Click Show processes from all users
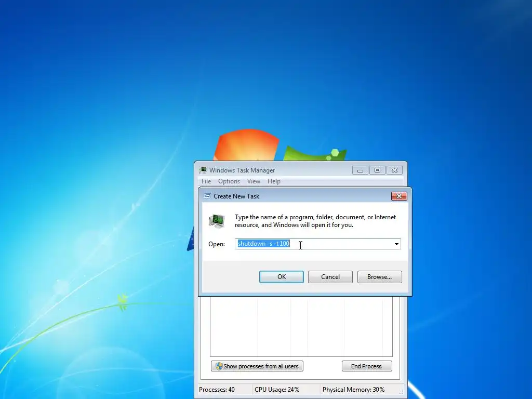The height and width of the screenshot is (399, 532). click(x=257, y=366)
